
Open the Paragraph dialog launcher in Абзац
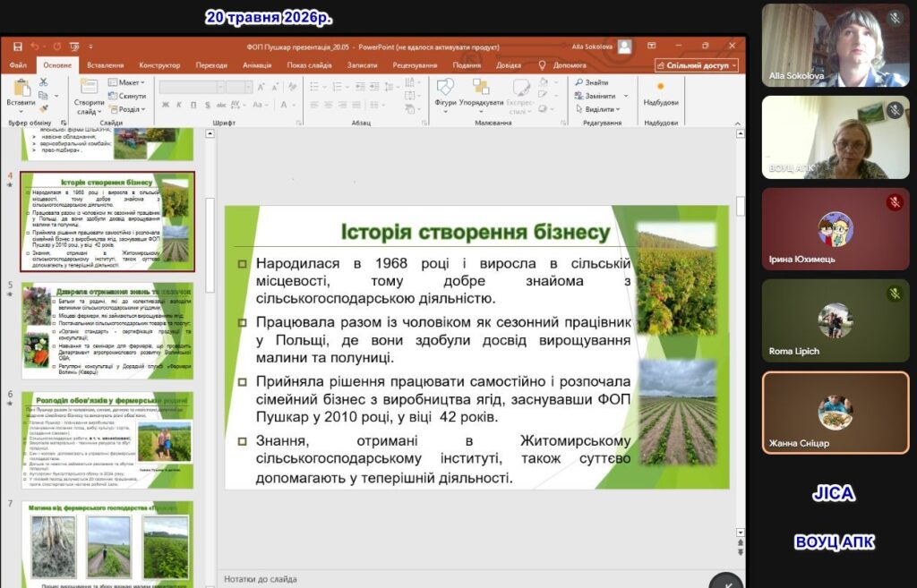pos(424,123)
